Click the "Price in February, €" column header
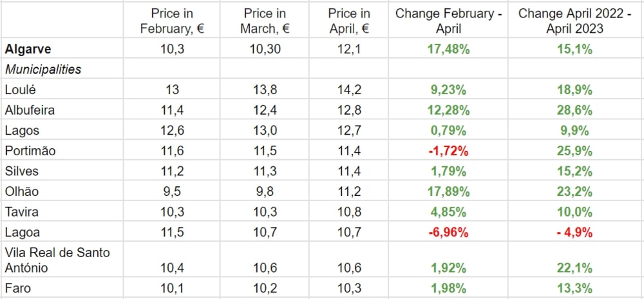Screen dimensions: 644x299 point(171,21)
